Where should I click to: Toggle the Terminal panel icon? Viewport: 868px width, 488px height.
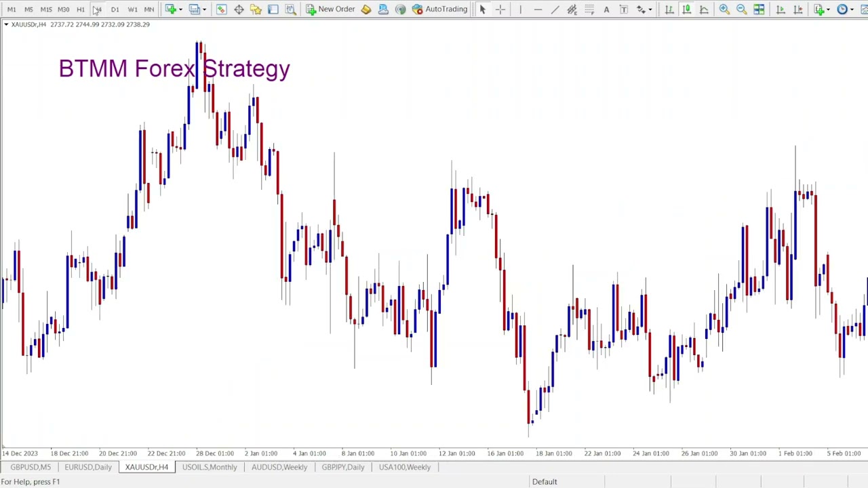(x=273, y=9)
